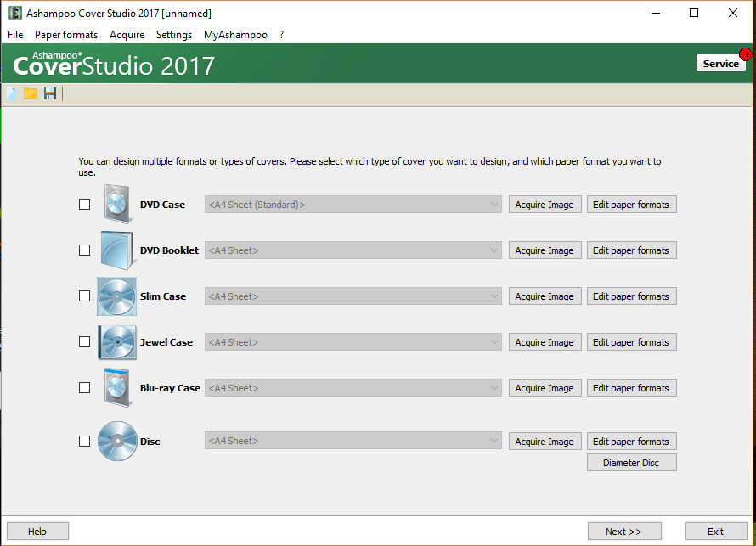Edit paper formats for Slim Case

point(632,296)
